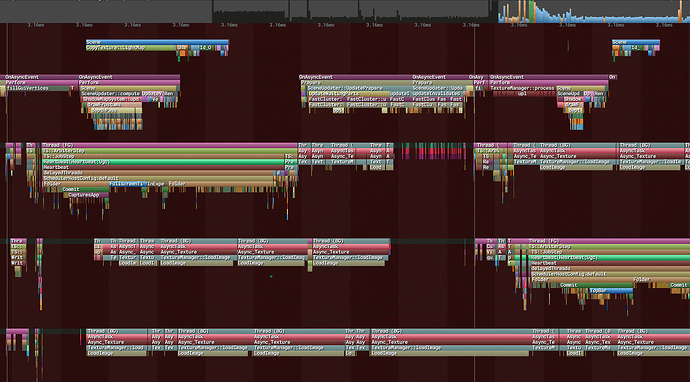The height and width of the screenshot is (382, 690).
Task: Click the updateS bar next to updateWaitingParts
Action: (400, 94)
